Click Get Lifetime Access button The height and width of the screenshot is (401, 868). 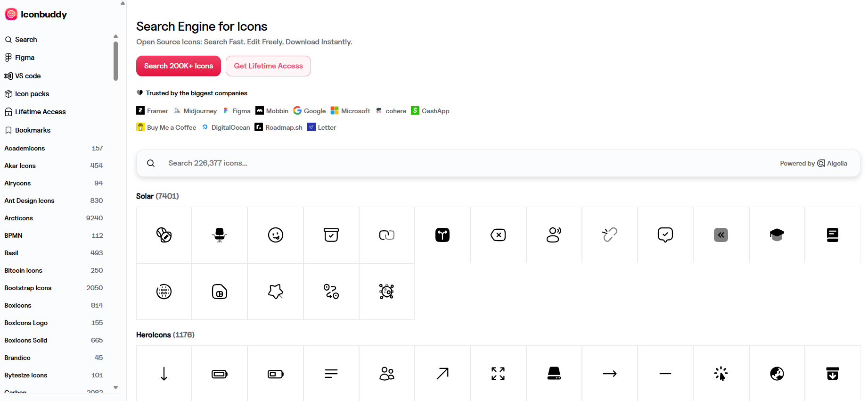268,66
